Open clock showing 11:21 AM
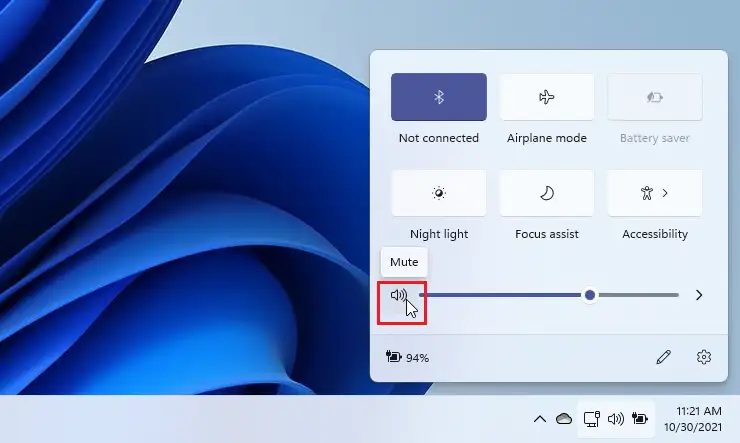The width and height of the screenshot is (740, 443). coord(698,410)
